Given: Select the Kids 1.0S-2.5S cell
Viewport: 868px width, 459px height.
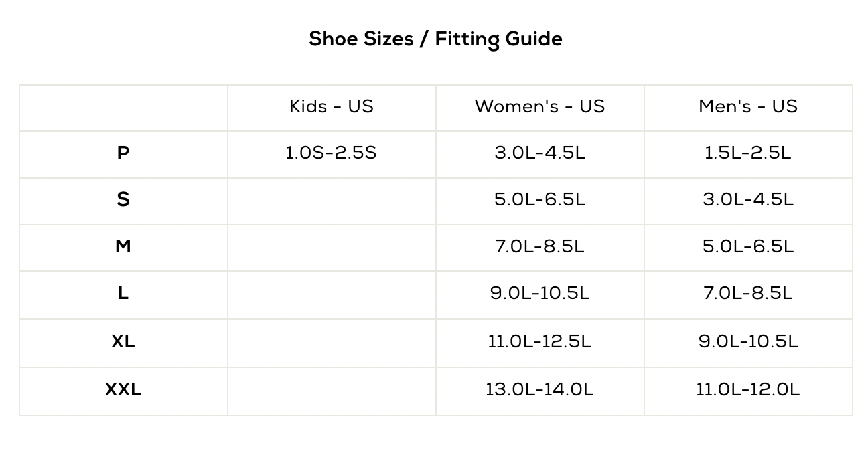Looking at the screenshot, I should [332, 153].
